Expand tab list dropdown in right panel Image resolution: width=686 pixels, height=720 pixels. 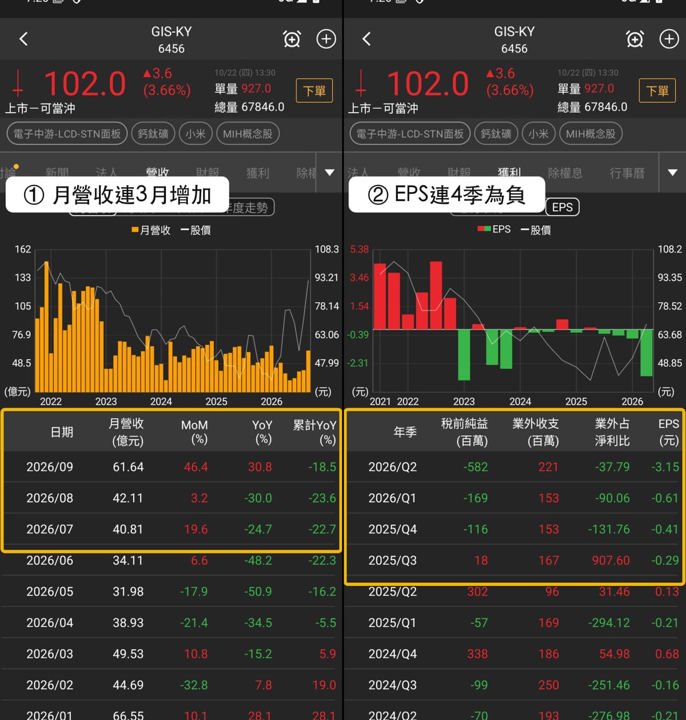[x=672, y=173]
